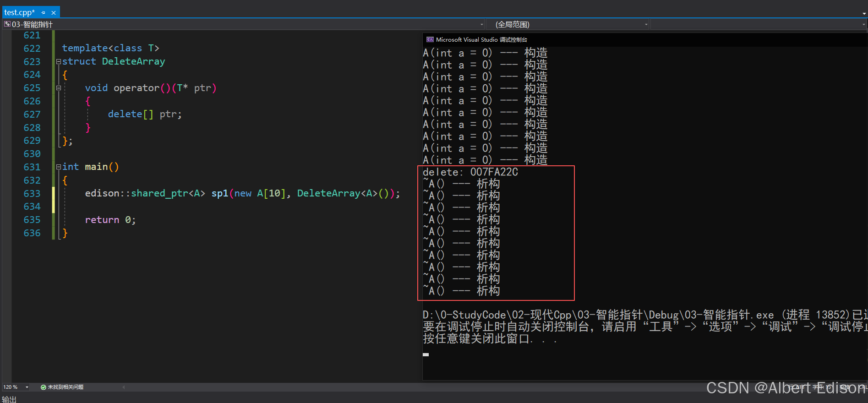Click the 按任意键关闭此窗口 console line
This screenshot has width=868, height=403.
pos(490,339)
